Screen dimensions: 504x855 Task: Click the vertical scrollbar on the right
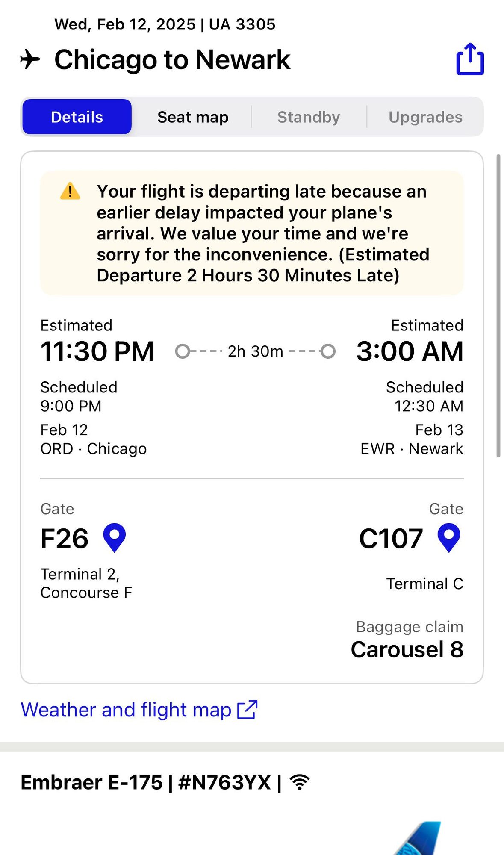point(498,306)
